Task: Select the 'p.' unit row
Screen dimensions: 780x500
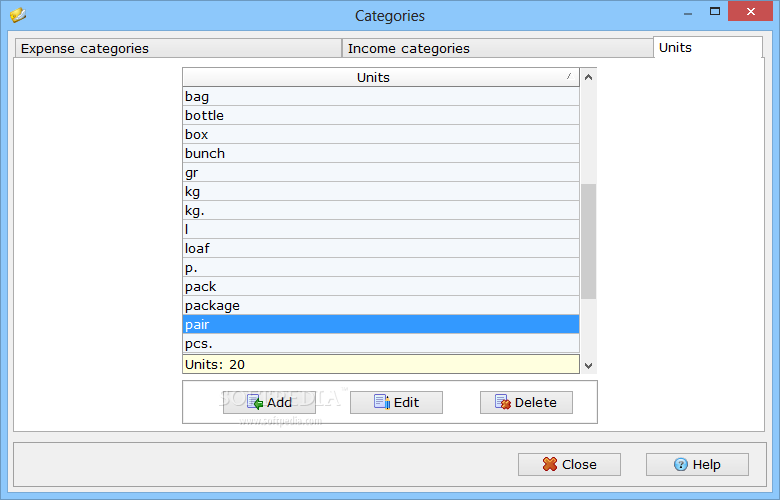Action: tap(381, 268)
